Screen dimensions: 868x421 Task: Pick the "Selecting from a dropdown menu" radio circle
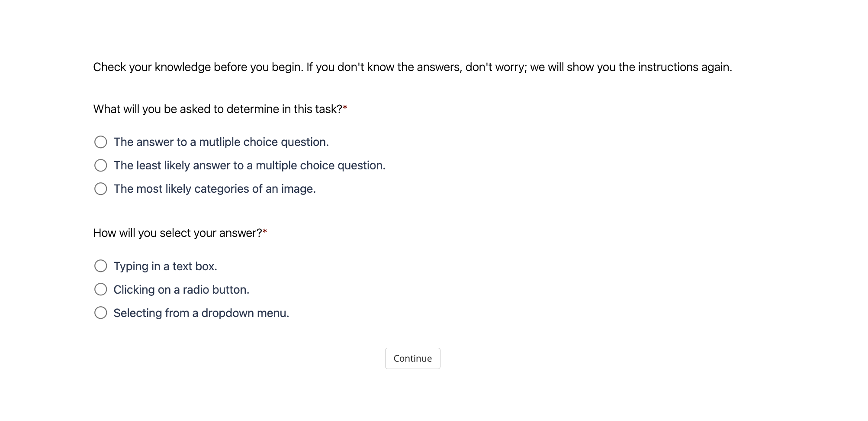click(x=101, y=313)
